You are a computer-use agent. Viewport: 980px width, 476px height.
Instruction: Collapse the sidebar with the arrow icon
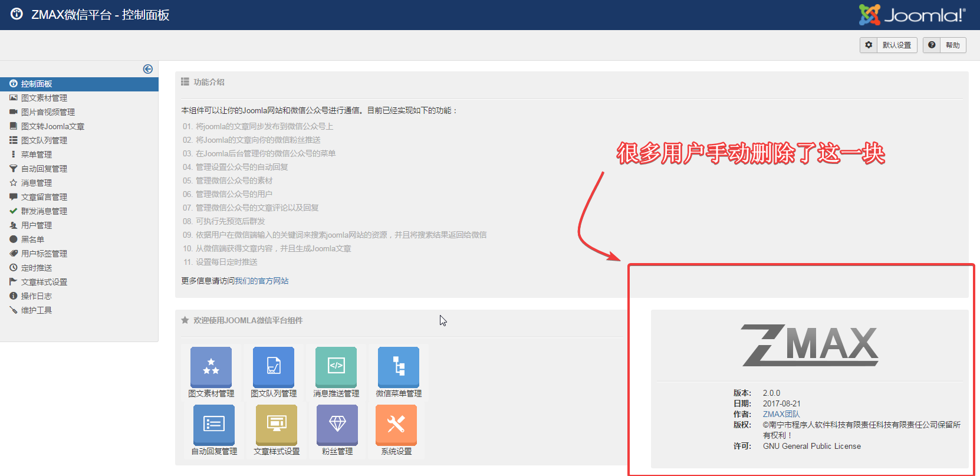[x=148, y=69]
